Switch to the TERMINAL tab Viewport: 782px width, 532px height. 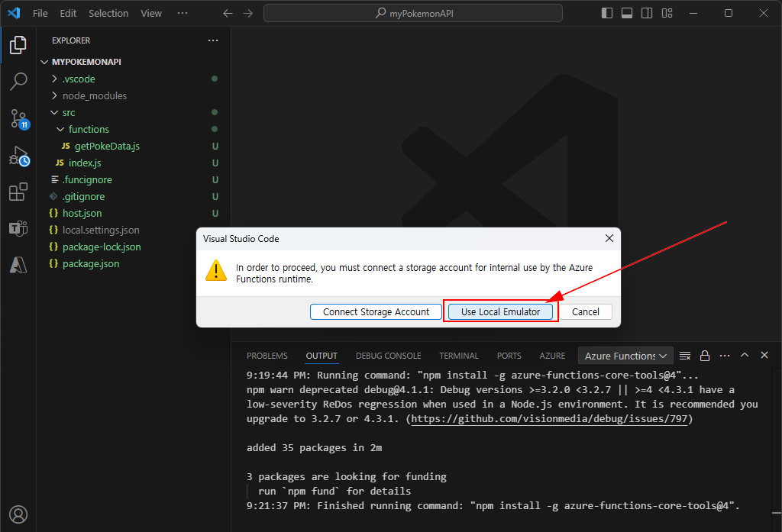459,356
